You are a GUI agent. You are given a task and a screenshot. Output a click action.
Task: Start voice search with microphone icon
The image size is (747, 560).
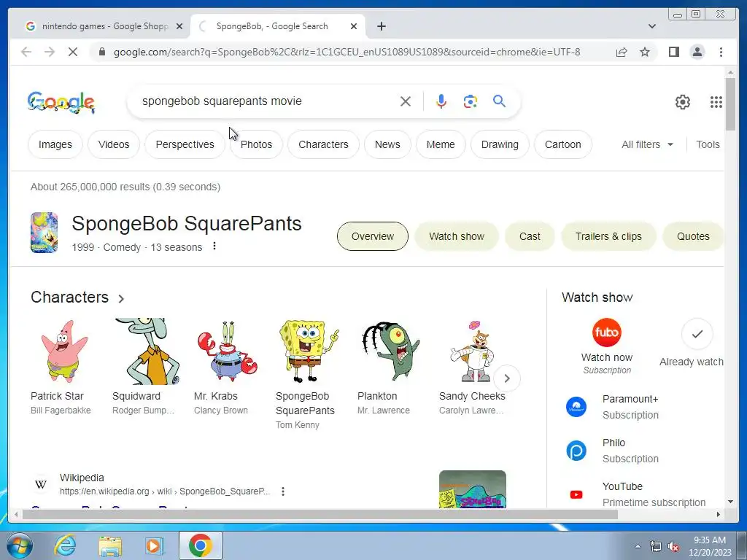coord(441,101)
